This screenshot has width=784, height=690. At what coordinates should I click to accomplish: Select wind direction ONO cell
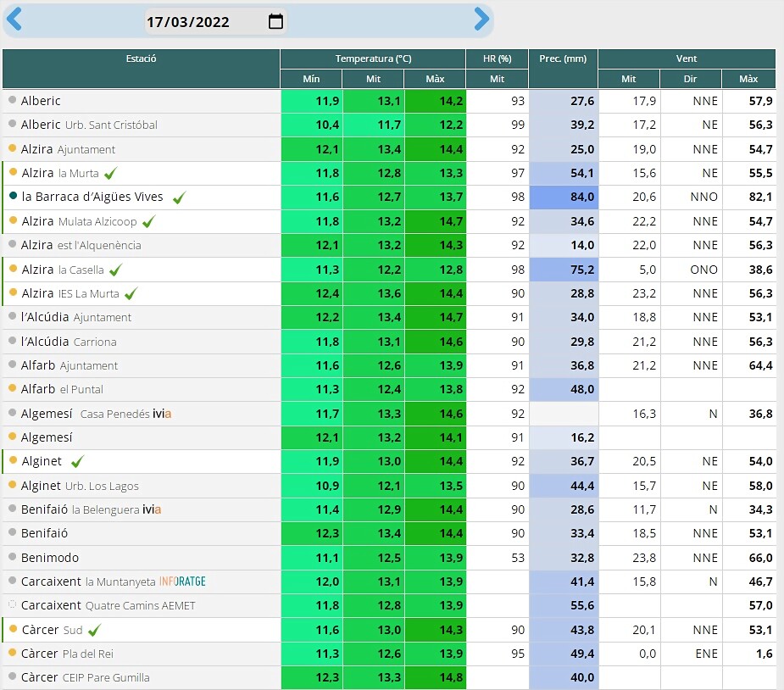[691, 270]
